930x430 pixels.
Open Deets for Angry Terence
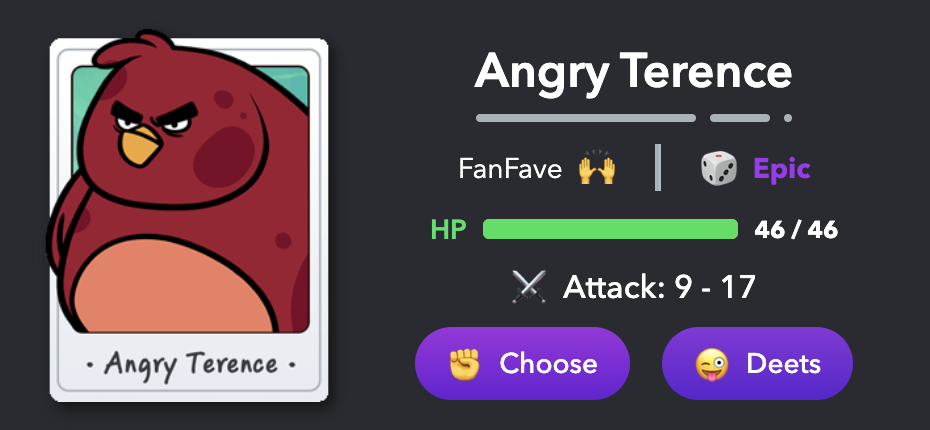coord(757,364)
